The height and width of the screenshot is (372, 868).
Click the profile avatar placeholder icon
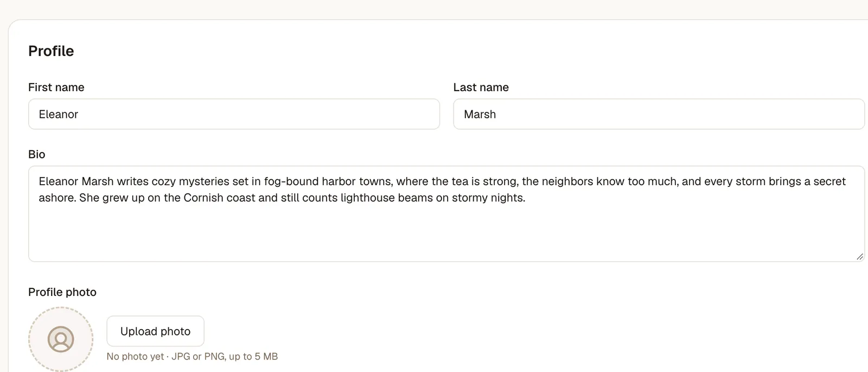(61, 339)
